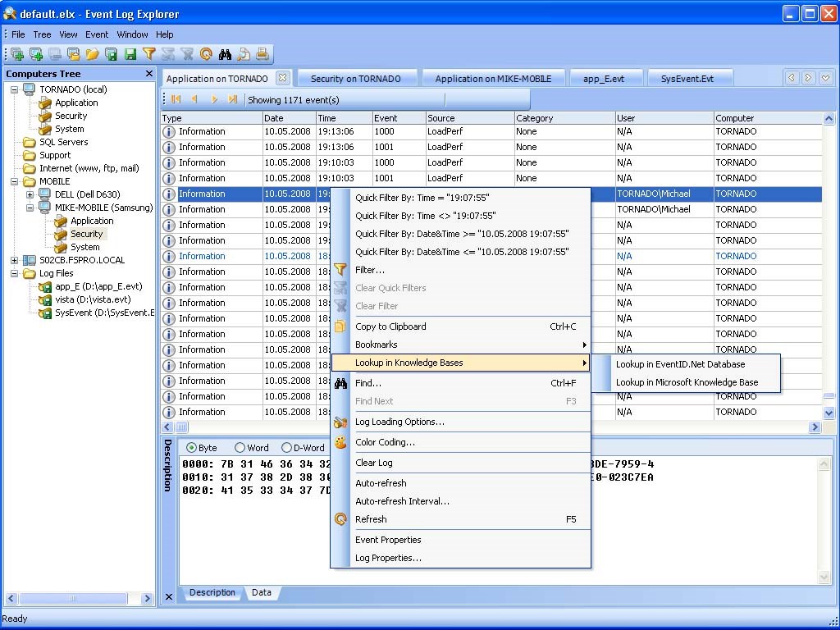Click the open folder icon in the toolbar
This screenshot has height=630, width=840.
pyautogui.click(x=92, y=55)
